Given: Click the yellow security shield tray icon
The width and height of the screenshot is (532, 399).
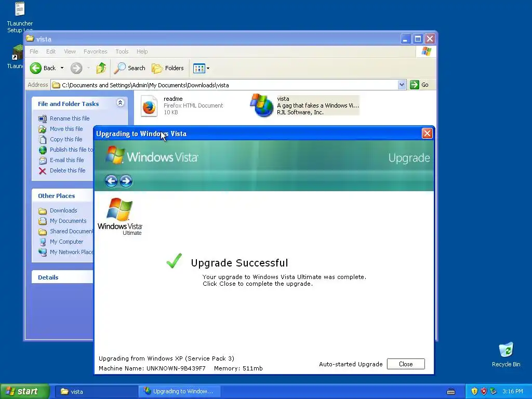Looking at the screenshot, I should (x=474, y=392).
